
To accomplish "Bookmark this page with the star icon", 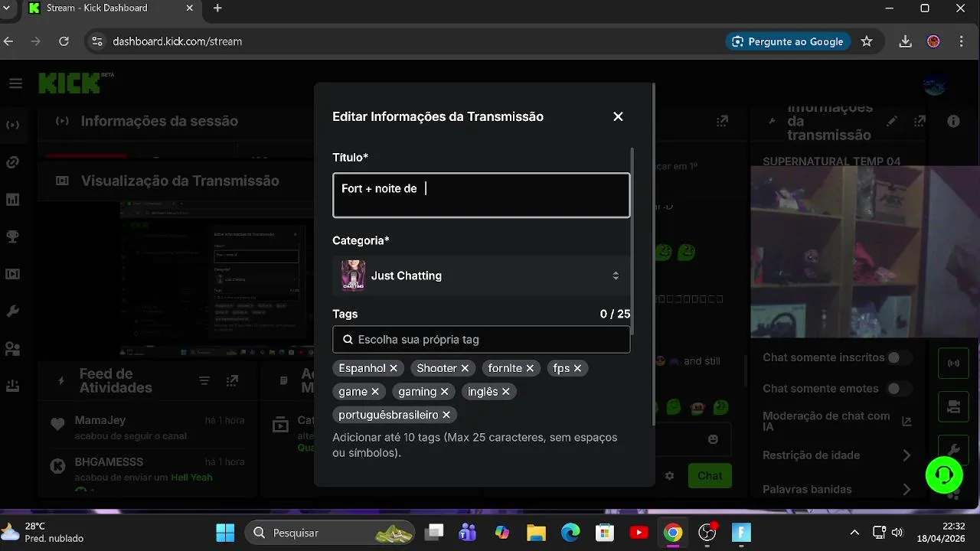I will 867,41.
